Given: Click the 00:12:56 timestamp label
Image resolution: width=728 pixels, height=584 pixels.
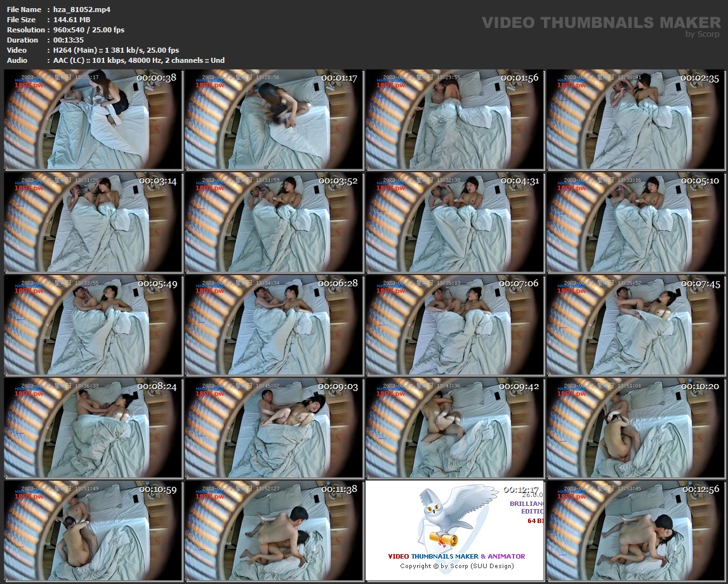Looking at the screenshot, I should click(699, 489).
